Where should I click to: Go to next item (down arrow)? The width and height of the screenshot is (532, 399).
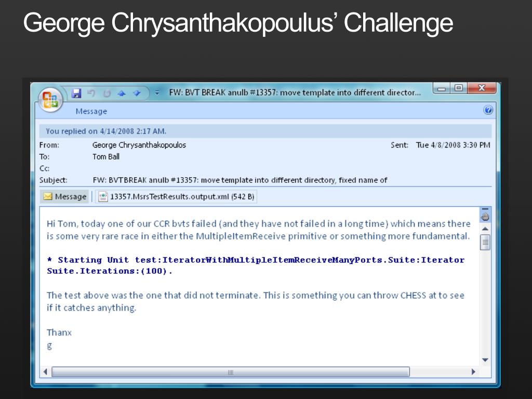137,93
